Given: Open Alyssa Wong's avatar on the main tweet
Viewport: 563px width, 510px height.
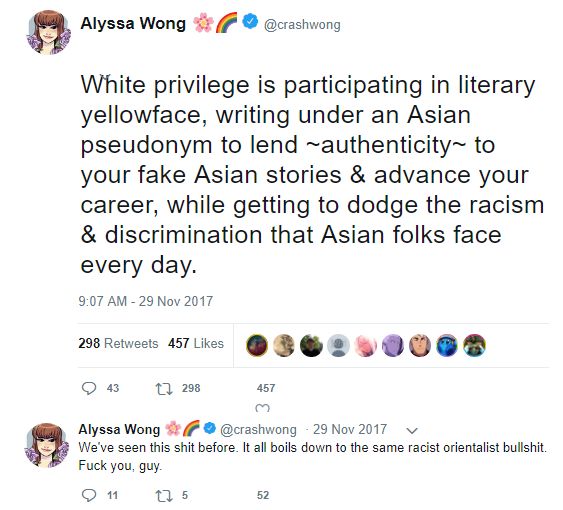Looking at the screenshot, I should tap(48, 32).
